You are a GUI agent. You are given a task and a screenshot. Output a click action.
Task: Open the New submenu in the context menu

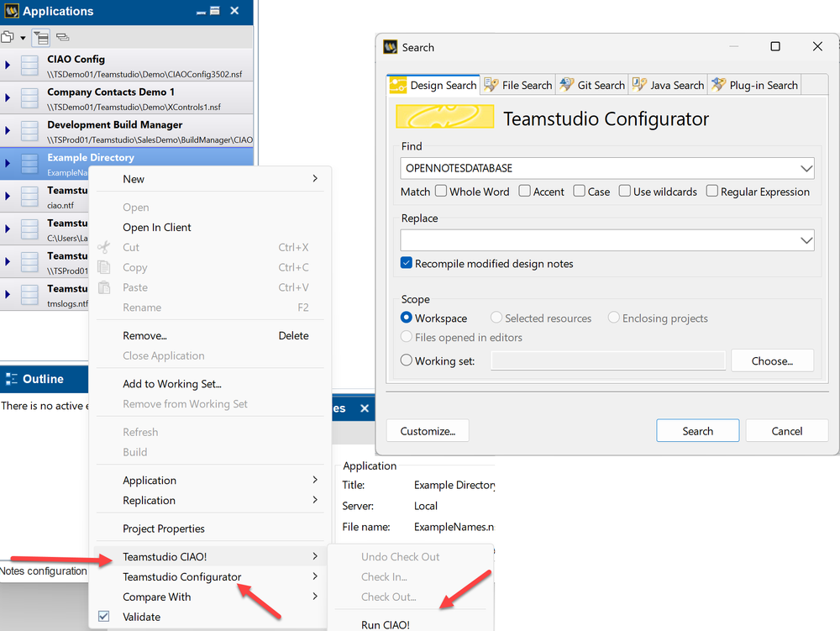210,179
